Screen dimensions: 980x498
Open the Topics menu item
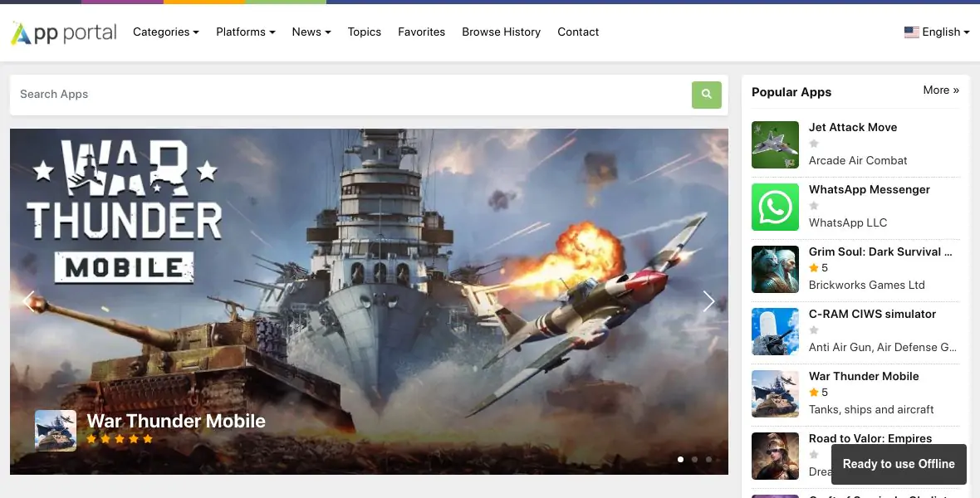pyautogui.click(x=365, y=32)
